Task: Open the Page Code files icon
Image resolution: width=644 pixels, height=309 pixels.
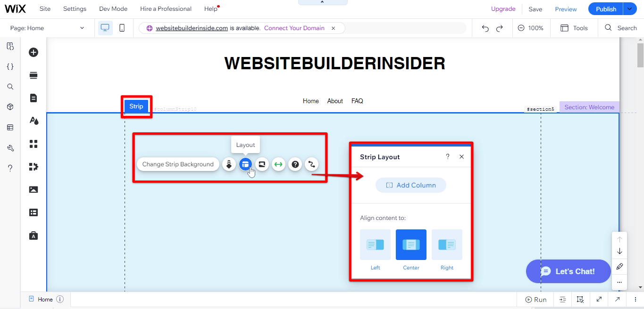Action: (x=10, y=46)
